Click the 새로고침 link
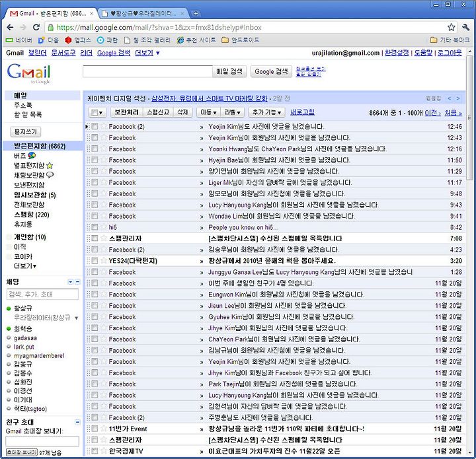The image size is (476, 459). coord(302,112)
